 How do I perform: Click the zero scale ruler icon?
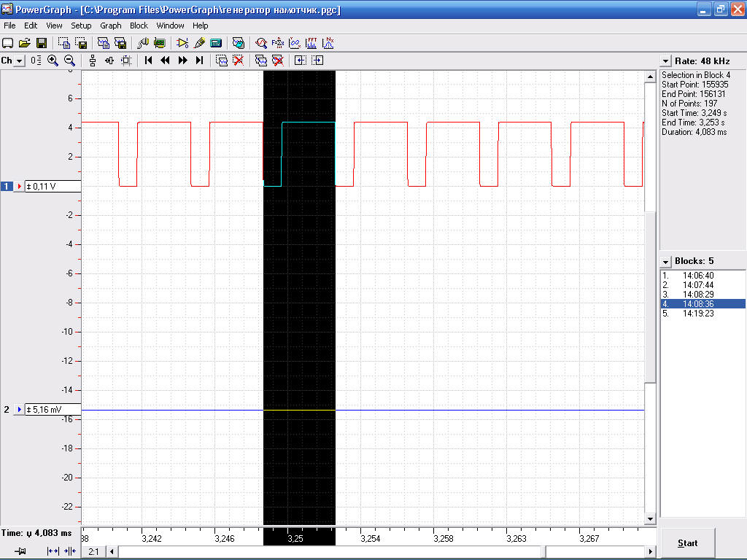click(36, 61)
